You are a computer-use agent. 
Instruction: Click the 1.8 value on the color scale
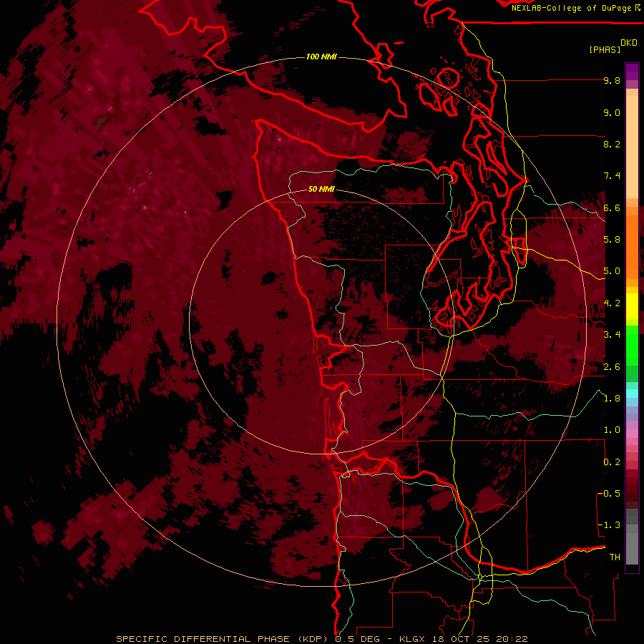click(612, 399)
